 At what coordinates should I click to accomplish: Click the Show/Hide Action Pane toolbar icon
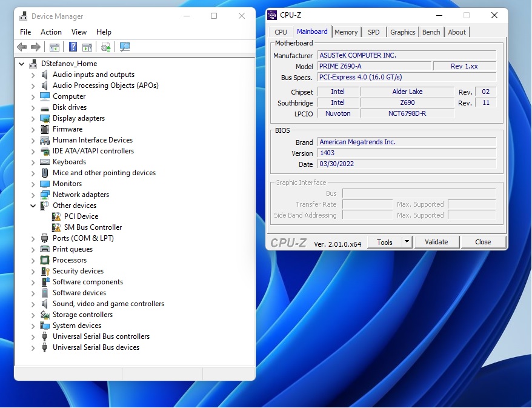(87, 47)
